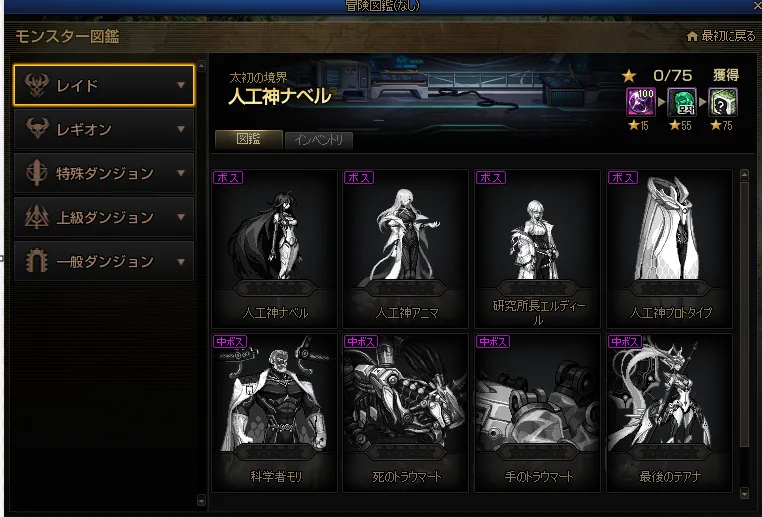Expand the 特殊ダンジョン dropdown arrow
The image size is (762, 517).
tap(181, 173)
